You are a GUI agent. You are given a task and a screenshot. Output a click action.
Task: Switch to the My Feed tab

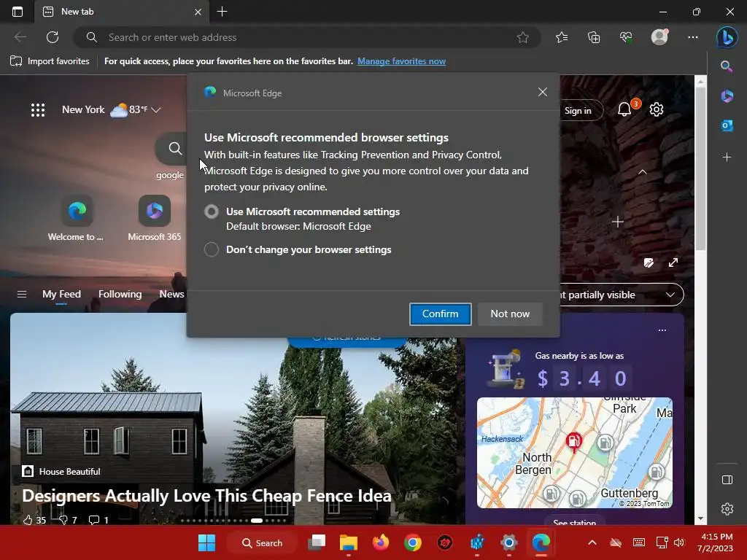coord(61,295)
